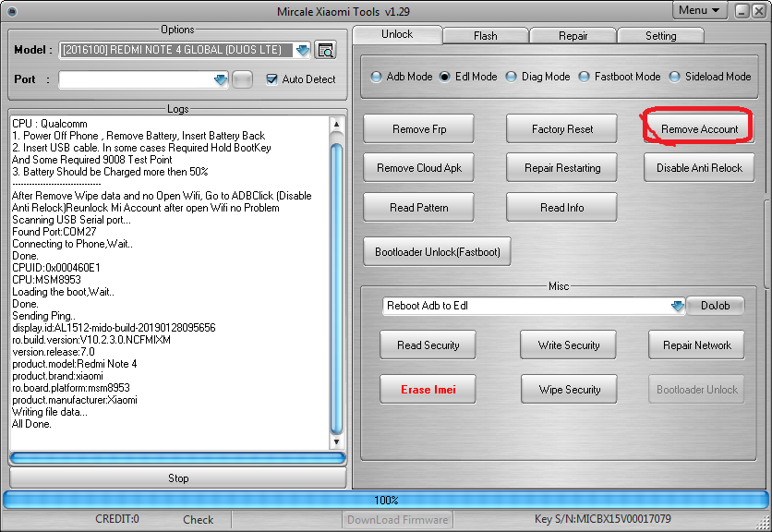Viewport: 772px width, 532px height.
Task: Click the Read Pattern button
Action: (419, 208)
